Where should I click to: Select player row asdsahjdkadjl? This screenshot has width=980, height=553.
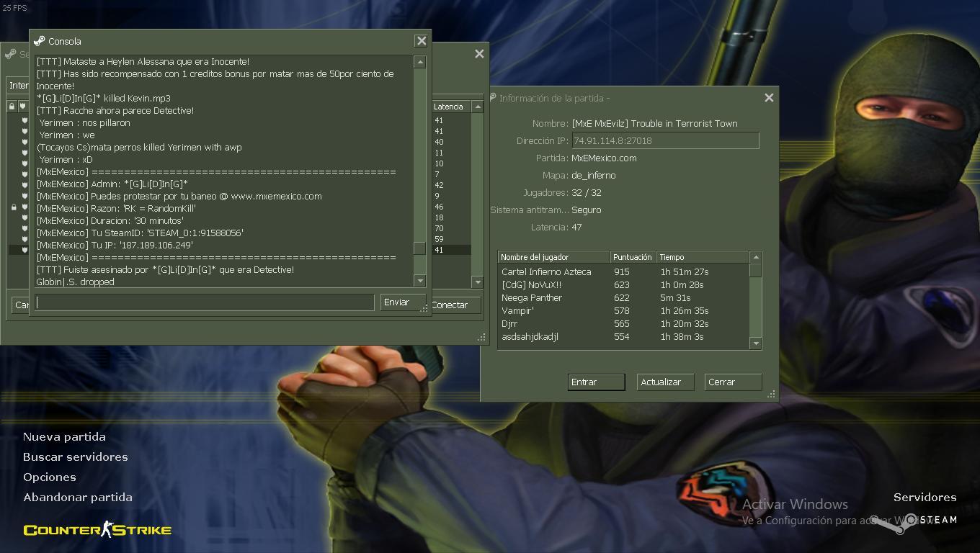(x=623, y=337)
